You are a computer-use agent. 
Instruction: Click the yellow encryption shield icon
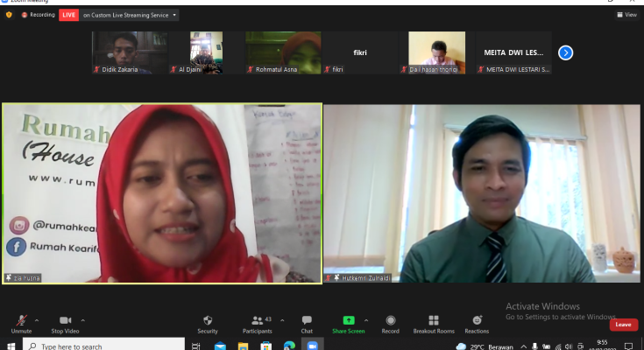tap(9, 15)
